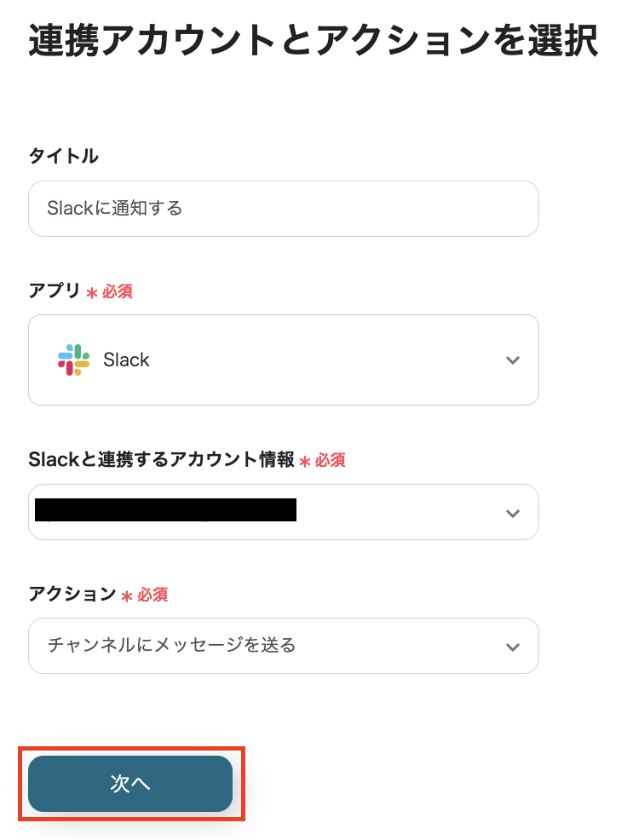627x840 pixels.
Task: Select チャンネルにメッセージを送る action field
Action: (284, 646)
